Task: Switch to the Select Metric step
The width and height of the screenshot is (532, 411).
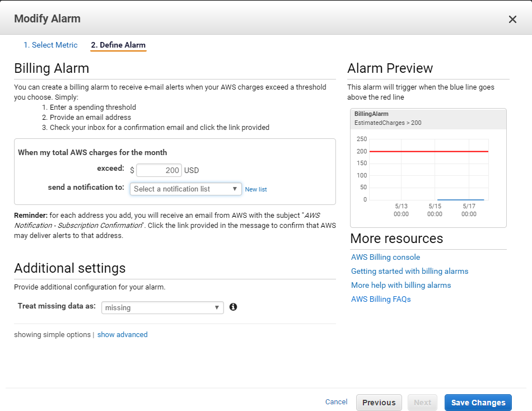Action: tap(50, 45)
